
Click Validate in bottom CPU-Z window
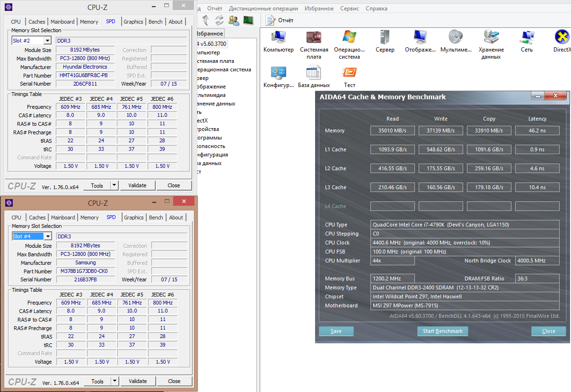138,381
